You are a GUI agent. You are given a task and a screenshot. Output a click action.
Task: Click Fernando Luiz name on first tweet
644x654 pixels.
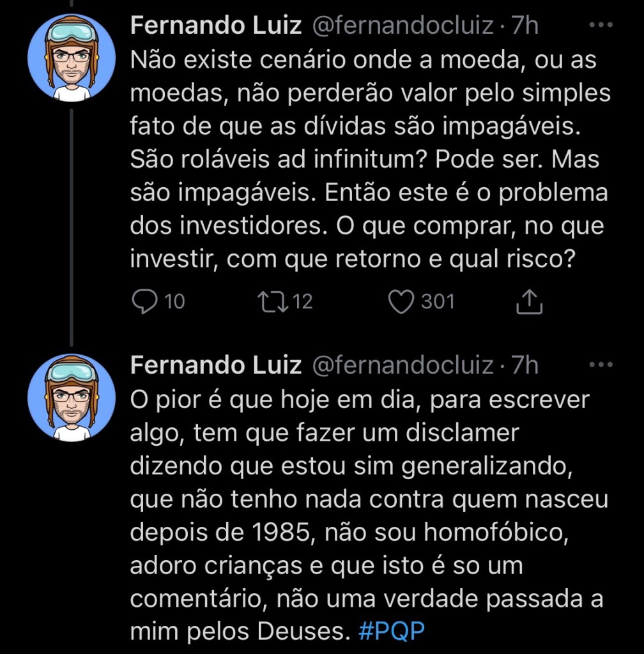coord(215,26)
